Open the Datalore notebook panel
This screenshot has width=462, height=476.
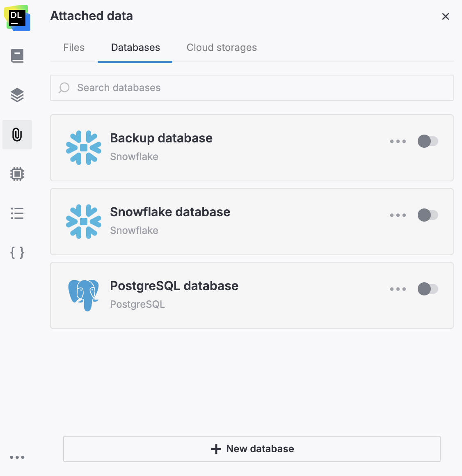pyautogui.click(x=17, y=55)
